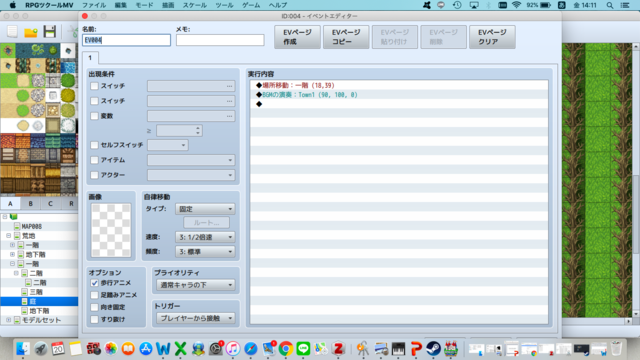Select the 場所移動 command line
Viewport: 640px width, 360px height.
pos(399,85)
